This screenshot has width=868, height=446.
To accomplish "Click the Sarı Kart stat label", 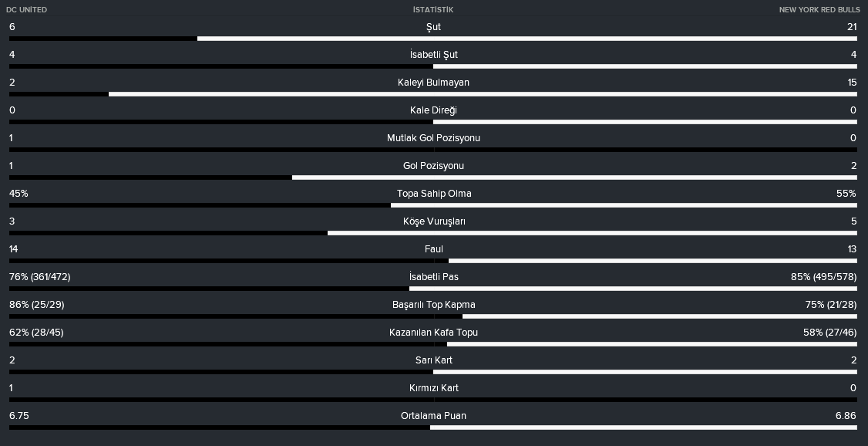I will coord(433,360).
